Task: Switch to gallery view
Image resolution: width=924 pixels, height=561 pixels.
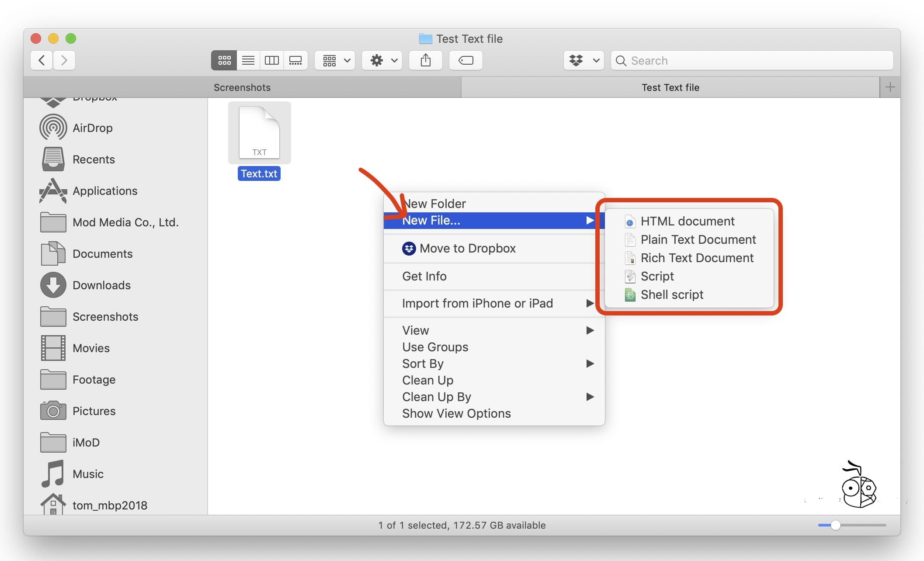Action: pos(295,60)
